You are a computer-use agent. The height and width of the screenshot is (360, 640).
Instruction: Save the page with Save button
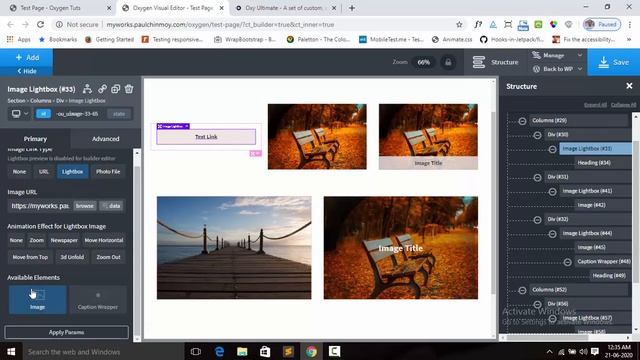pyautogui.click(x=613, y=62)
